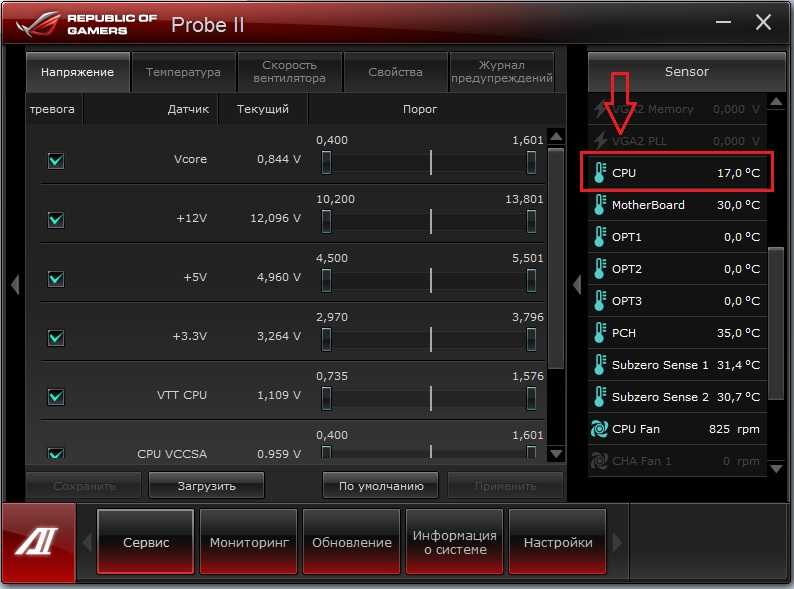
Task: Uncheck the +3.3V alarm checkbox
Action: [56, 337]
